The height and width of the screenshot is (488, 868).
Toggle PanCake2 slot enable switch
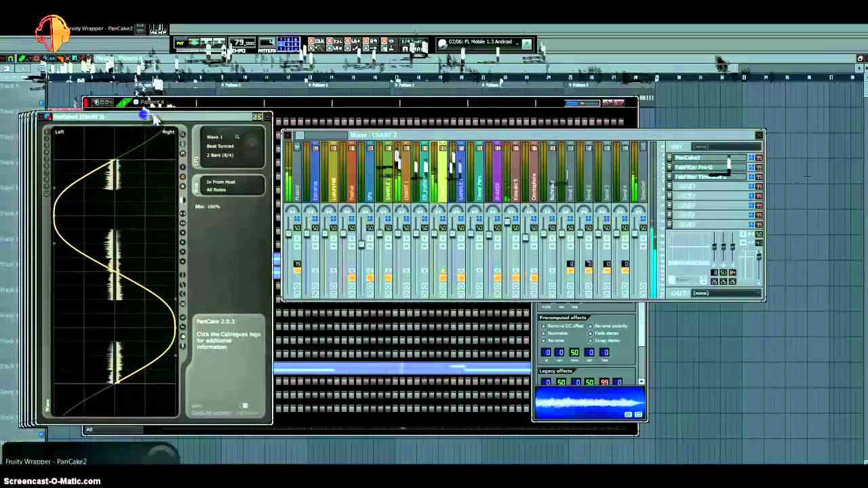tap(751, 158)
